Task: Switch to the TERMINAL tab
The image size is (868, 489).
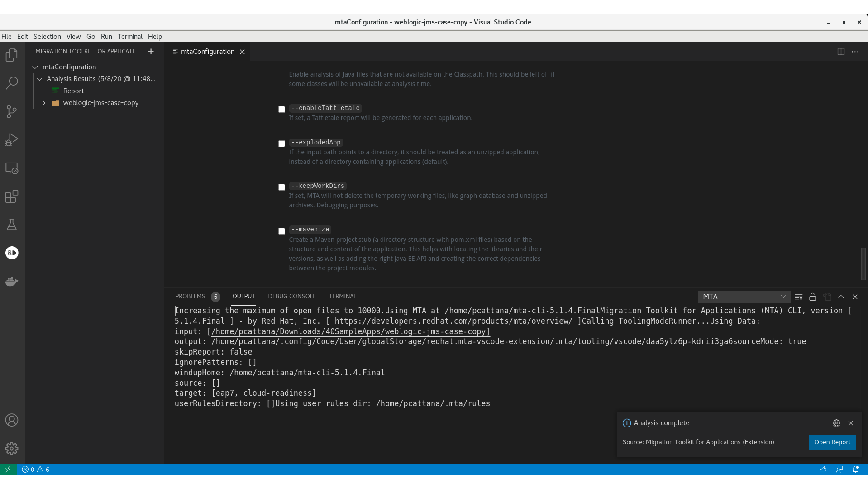Action: coord(343,297)
